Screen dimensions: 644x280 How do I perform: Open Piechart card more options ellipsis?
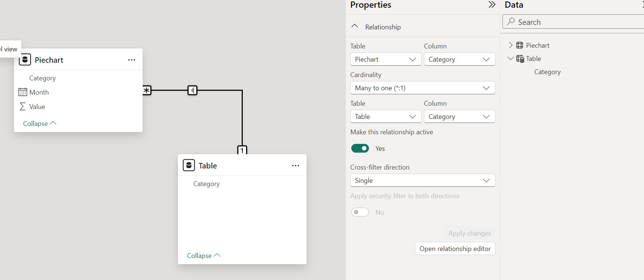point(132,60)
